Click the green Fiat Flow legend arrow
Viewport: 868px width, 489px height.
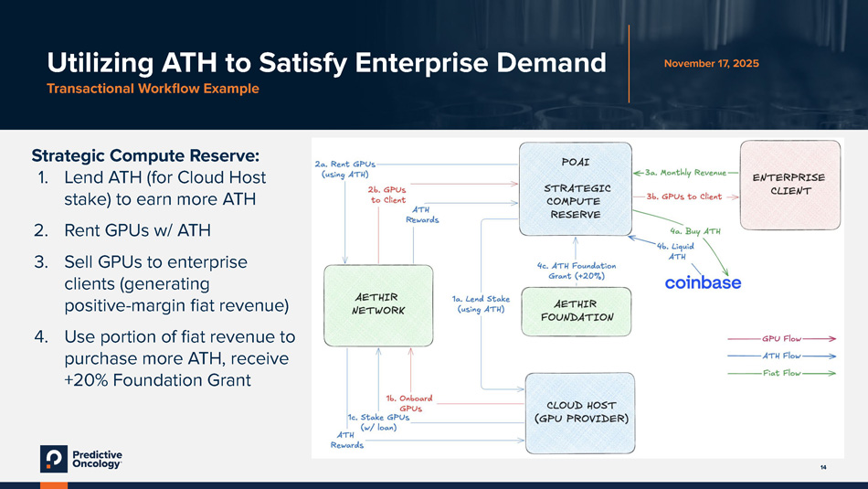pos(799,373)
